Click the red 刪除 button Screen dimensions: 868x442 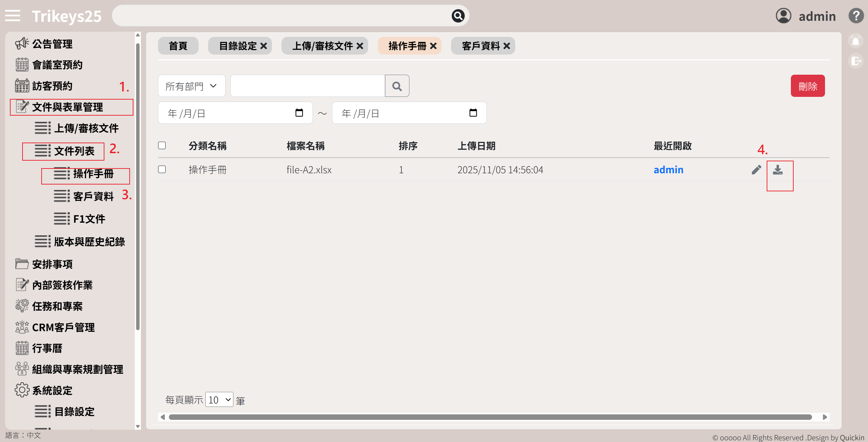(808, 86)
